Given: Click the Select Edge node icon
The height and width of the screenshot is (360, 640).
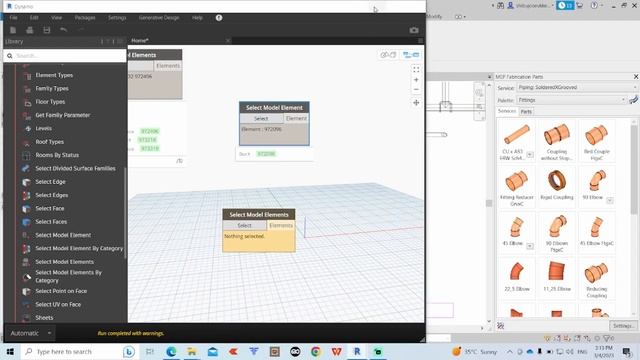Looking at the screenshot, I should click(26, 182).
